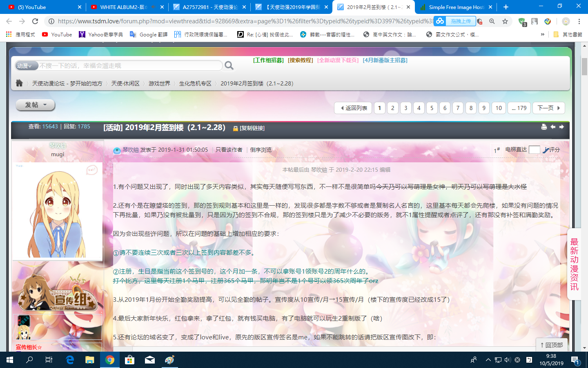This screenshot has height=368, width=588.
Task: Switch to the Simple Free Image Host tab
Action: coord(456,7)
